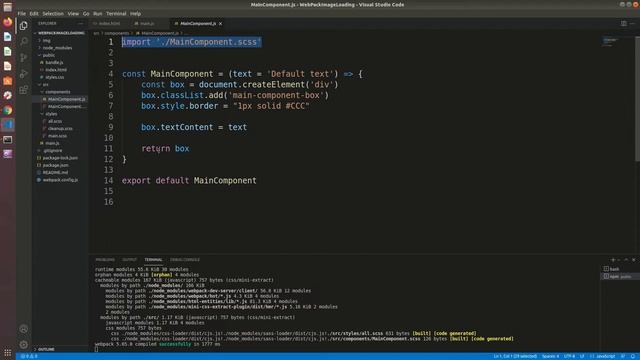
Task: Open the Go menu
Action: click(x=86, y=13)
